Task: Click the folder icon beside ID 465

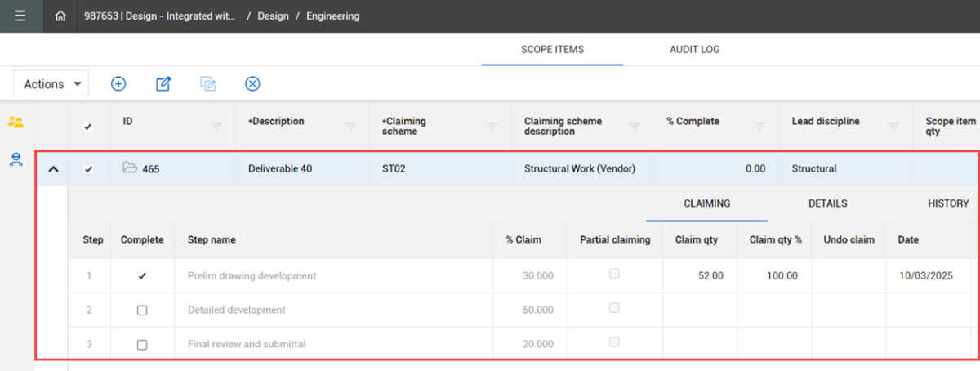Action: [x=130, y=168]
